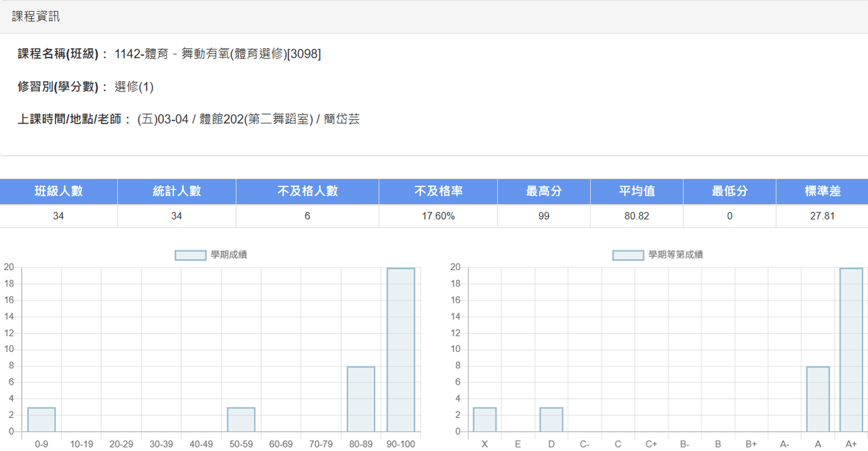Viewport: 868px width, 451px height.
Task: Click the 20-29 axis label
Action: [121, 444]
